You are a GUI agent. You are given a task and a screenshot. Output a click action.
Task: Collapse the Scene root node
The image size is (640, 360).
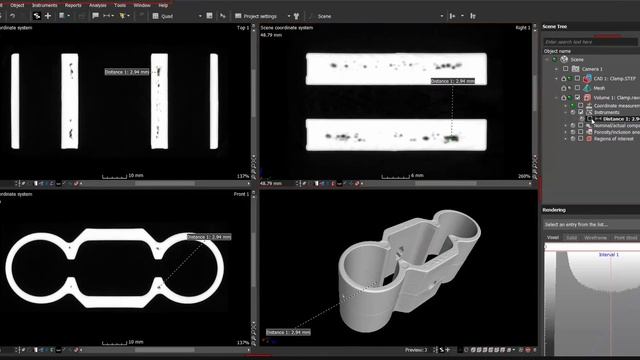tap(547, 60)
